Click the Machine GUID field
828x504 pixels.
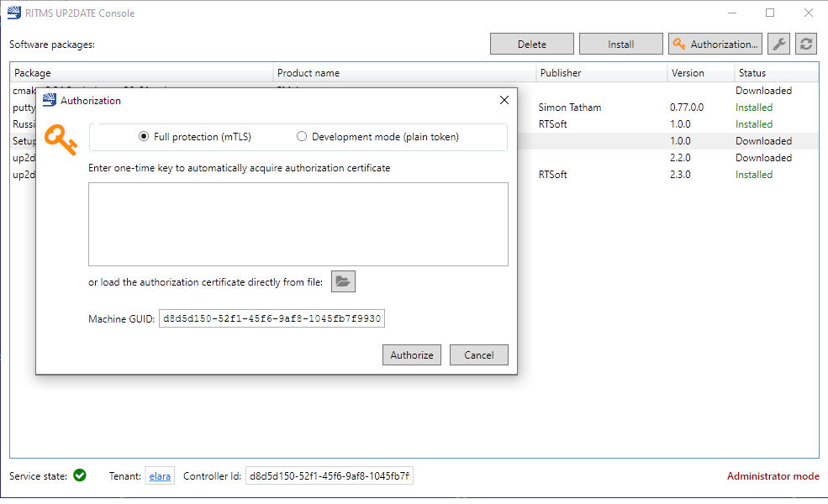271,319
